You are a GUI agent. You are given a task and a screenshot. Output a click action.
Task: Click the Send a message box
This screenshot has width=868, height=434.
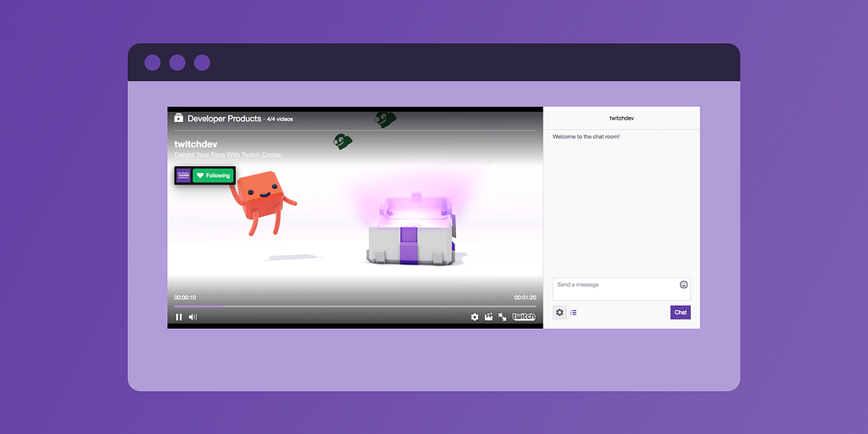(x=621, y=289)
